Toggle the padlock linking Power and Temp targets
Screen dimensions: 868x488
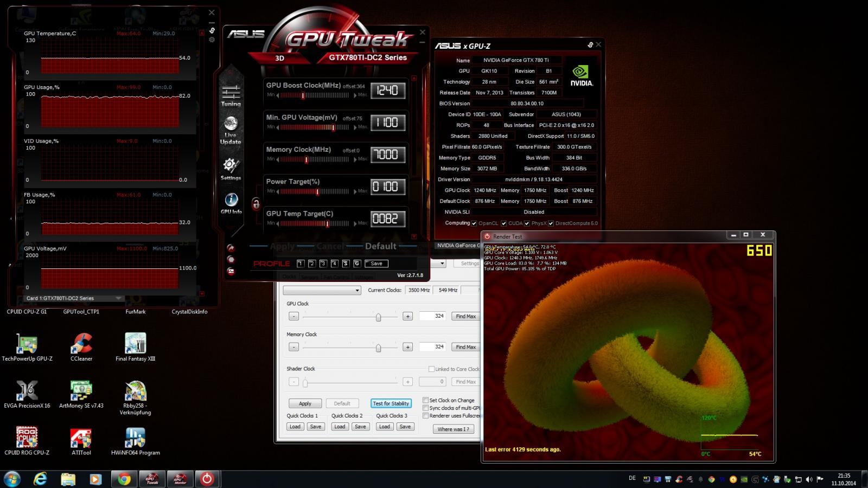[256, 203]
